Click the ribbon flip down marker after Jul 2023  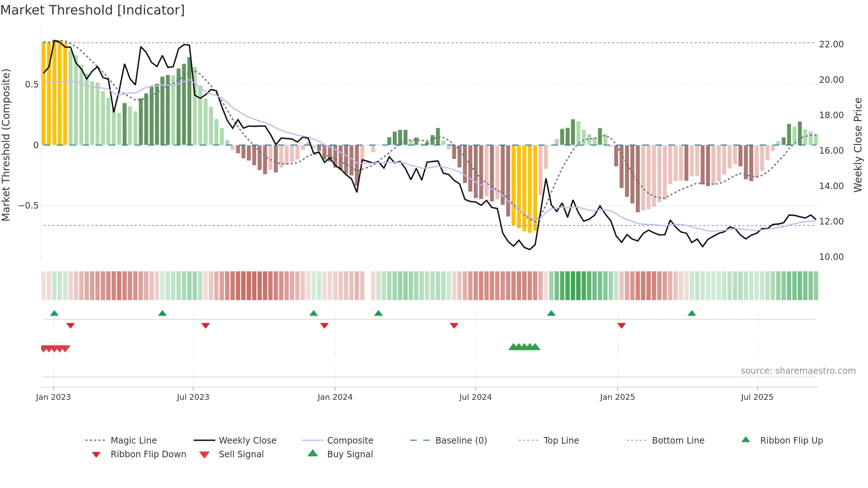point(205,326)
